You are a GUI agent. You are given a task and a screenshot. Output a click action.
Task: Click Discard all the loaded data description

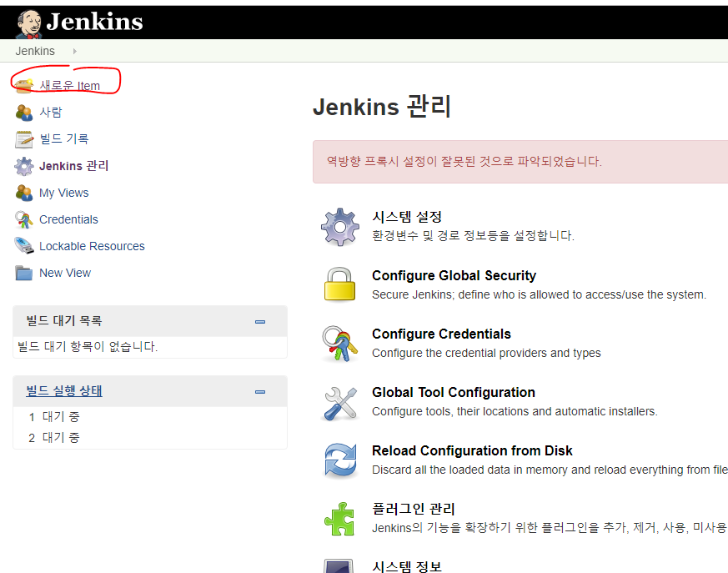coord(550,470)
